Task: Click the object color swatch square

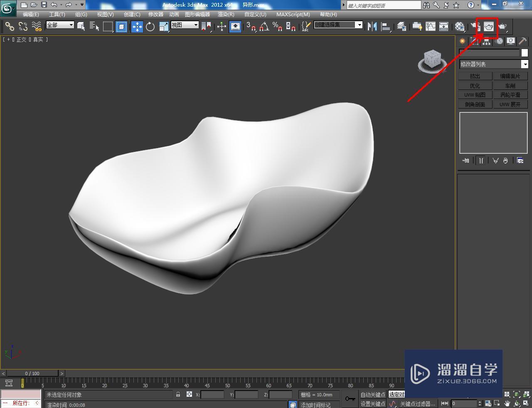Action: (525, 52)
